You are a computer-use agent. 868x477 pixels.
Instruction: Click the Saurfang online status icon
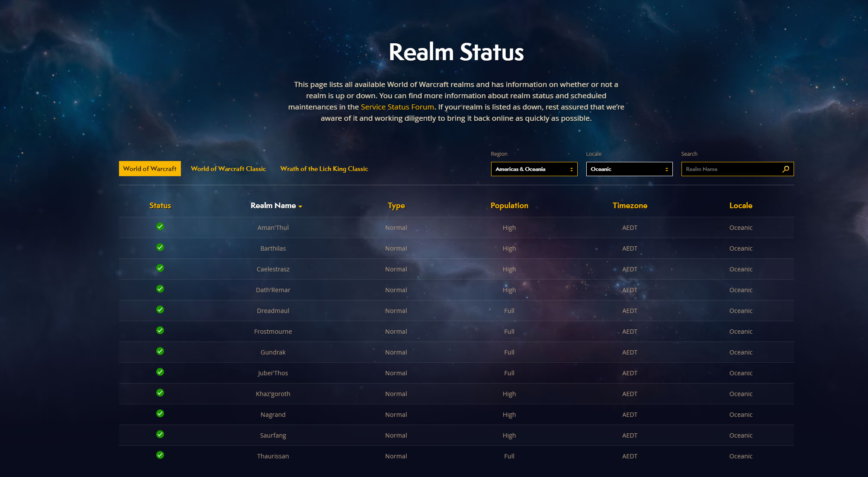pyautogui.click(x=160, y=434)
